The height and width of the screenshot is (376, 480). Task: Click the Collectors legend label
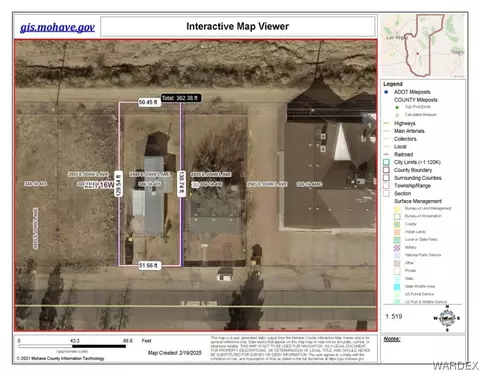click(x=405, y=139)
